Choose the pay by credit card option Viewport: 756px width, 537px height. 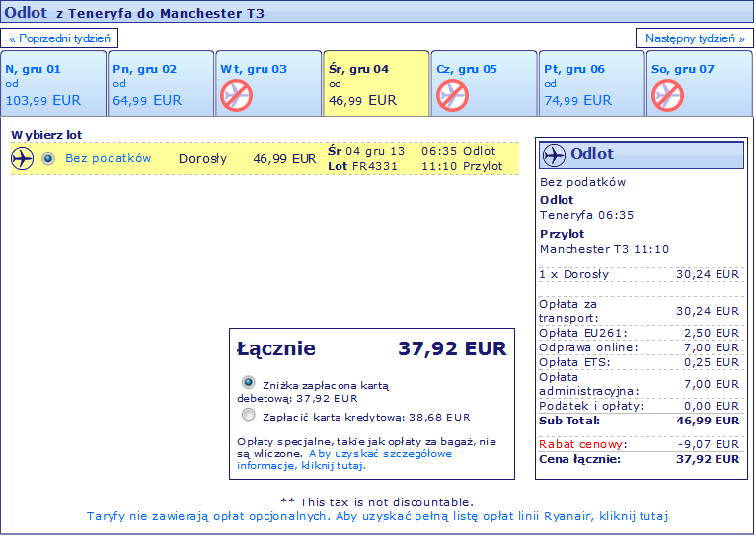coord(249,415)
